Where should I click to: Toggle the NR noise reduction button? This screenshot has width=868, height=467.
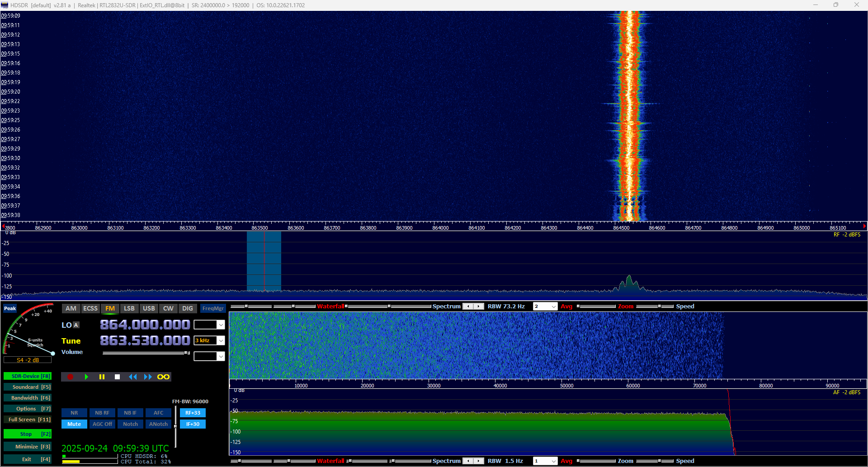[x=74, y=413]
